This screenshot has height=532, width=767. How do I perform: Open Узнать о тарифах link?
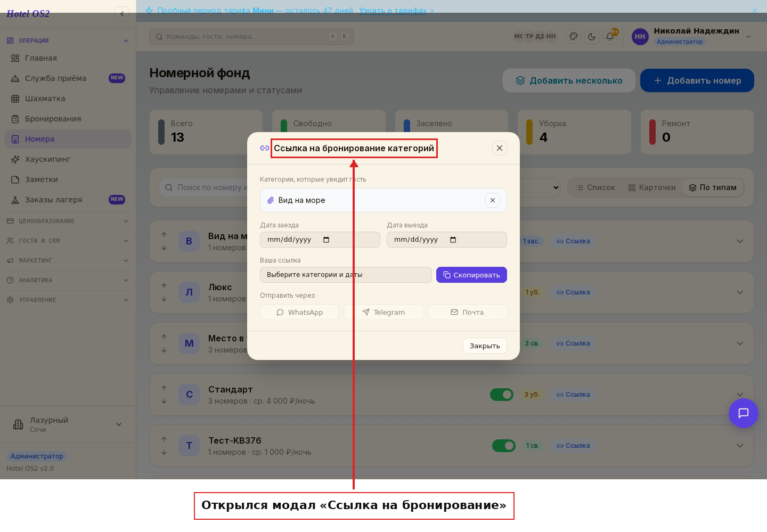[393, 11]
